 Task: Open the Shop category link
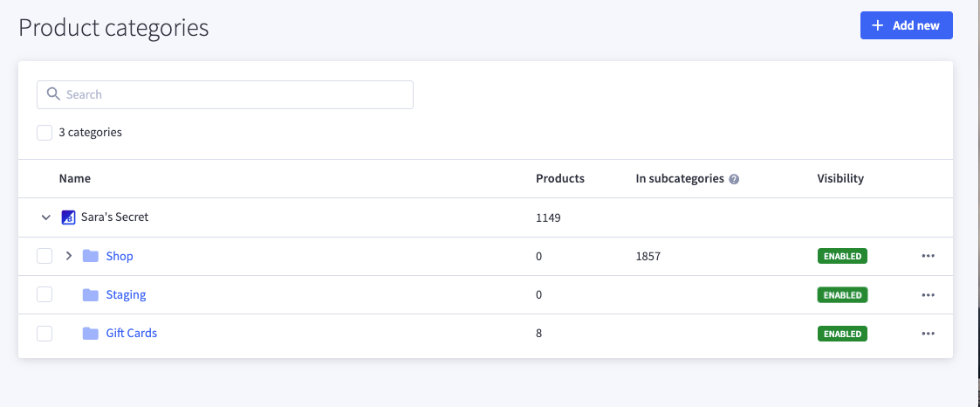pyautogui.click(x=120, y=256)
